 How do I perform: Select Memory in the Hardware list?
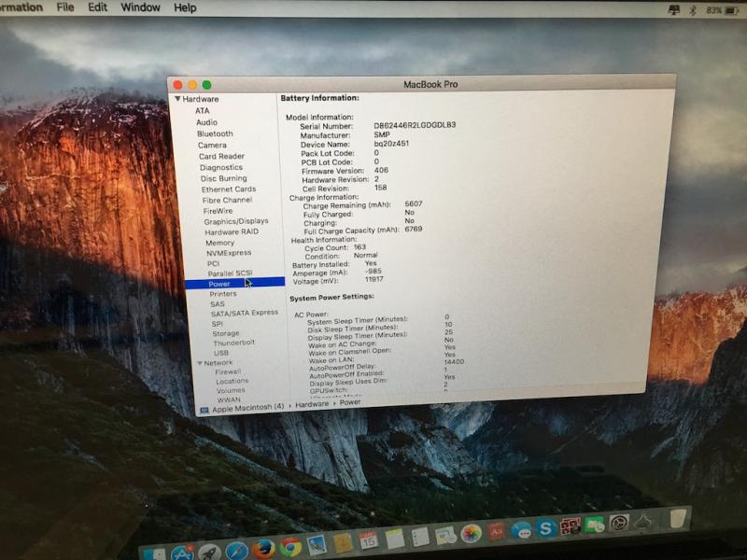coord(220,243)
